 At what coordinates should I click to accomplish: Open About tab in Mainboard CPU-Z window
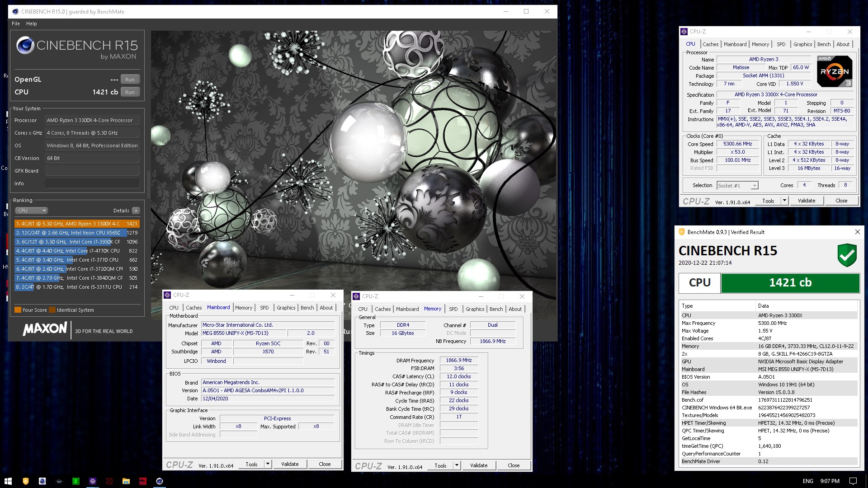click(326, 308)
